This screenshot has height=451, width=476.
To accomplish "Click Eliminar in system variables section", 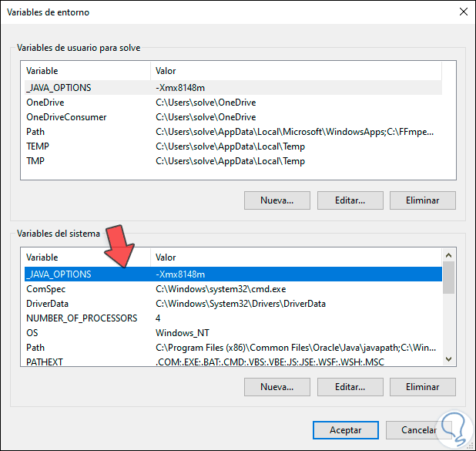I will coord(423,386).
